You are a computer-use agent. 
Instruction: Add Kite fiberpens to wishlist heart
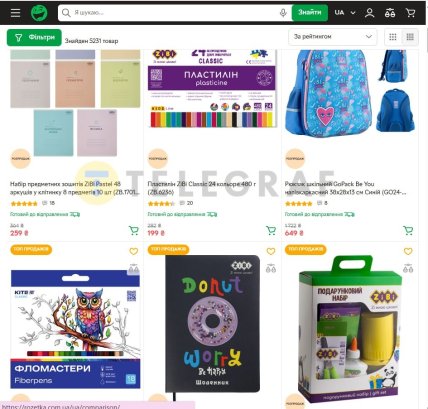tap(133, 251)
